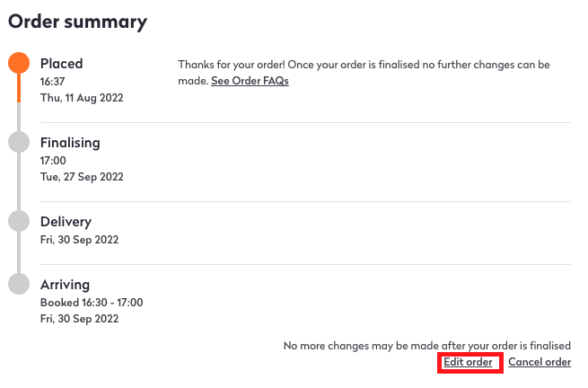
Task: Select the Placed step label
Action: coord(61,64)
